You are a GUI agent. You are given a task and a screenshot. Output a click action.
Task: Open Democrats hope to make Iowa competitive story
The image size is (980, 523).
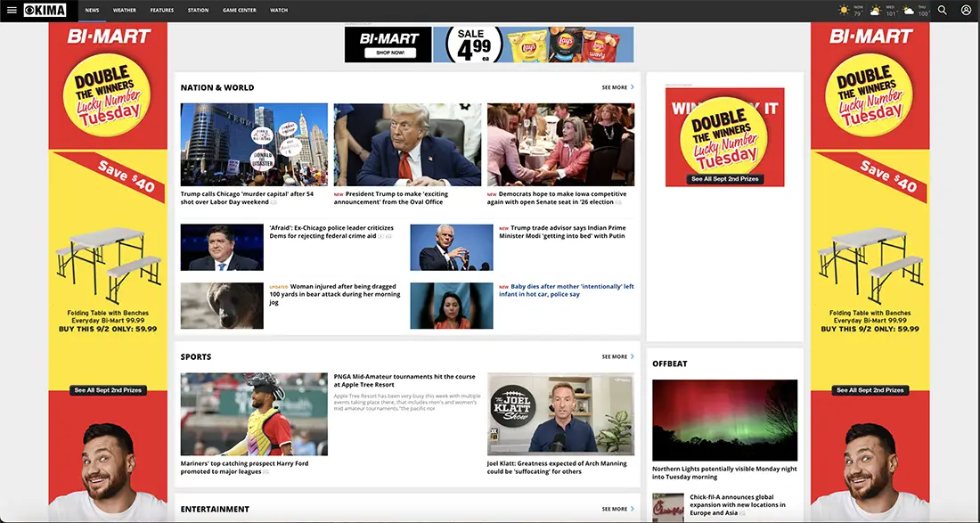click(557, 198)
